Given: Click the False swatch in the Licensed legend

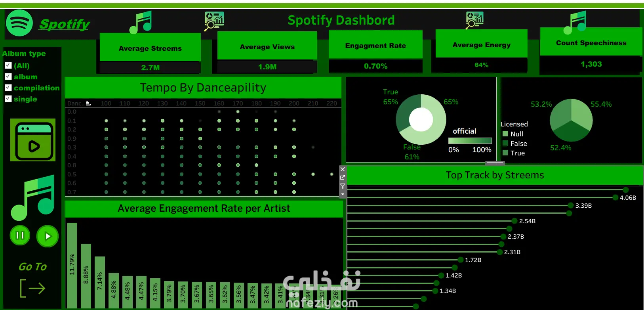Looking at the screenshot, I should click(505, 143).
